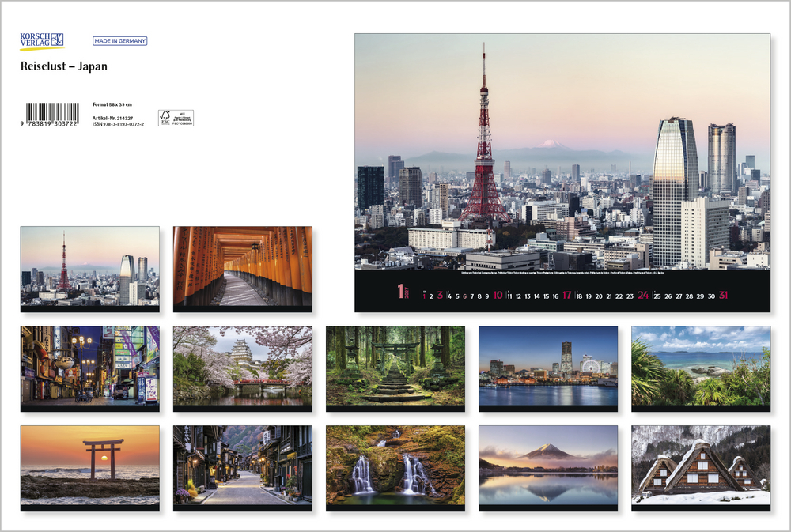
Task: Click the Korsch Verlag logo
Action: click(x=42, y=40)
